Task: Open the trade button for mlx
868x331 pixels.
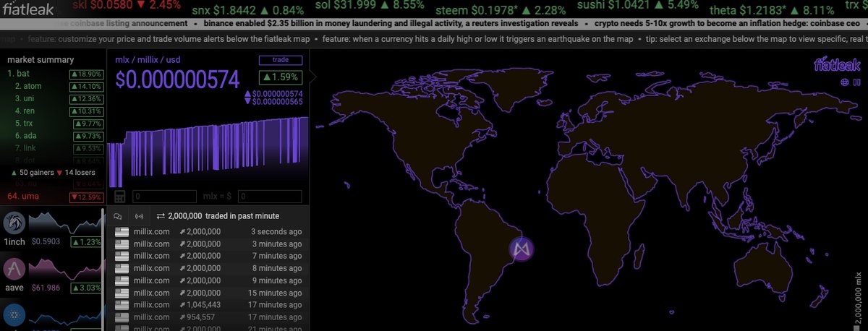Action: point(280,61)
